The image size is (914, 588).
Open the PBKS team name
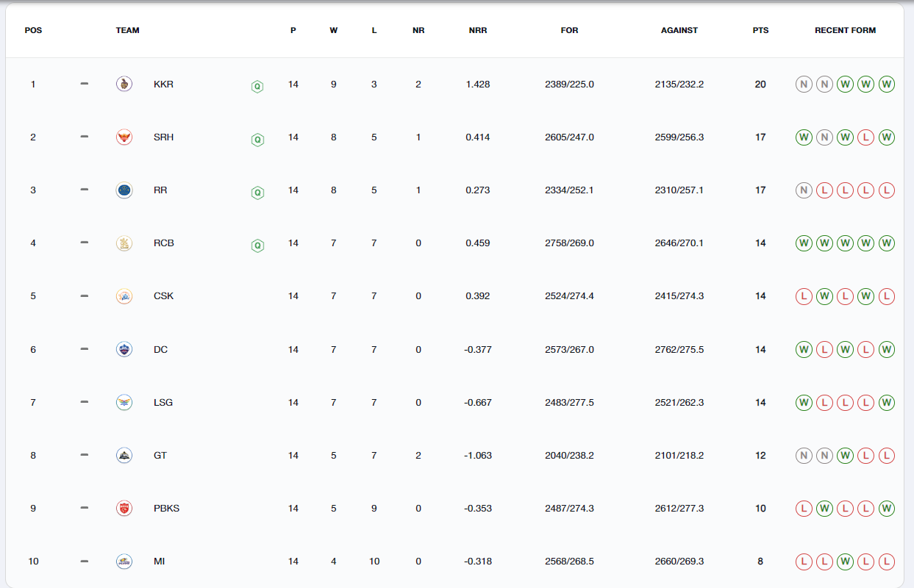click(167, 508)
